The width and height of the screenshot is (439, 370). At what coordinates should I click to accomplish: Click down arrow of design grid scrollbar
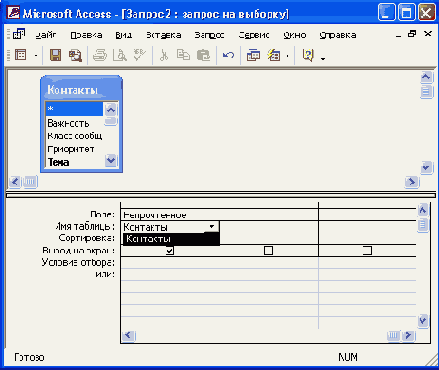coord(423,321)
